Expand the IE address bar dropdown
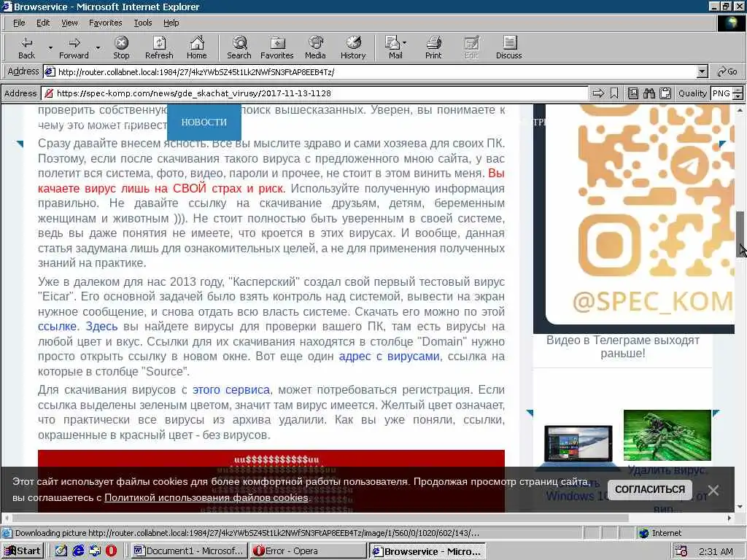 click(x=702, y=72)
